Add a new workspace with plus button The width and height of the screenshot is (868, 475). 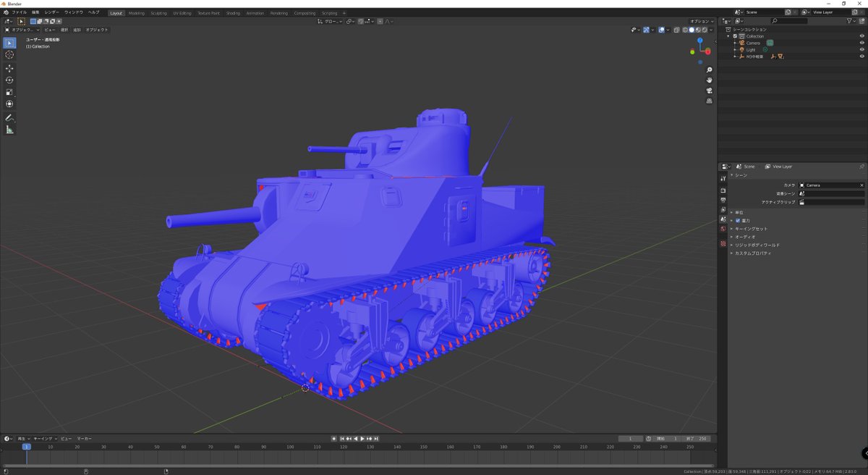(x=344, y=13)
